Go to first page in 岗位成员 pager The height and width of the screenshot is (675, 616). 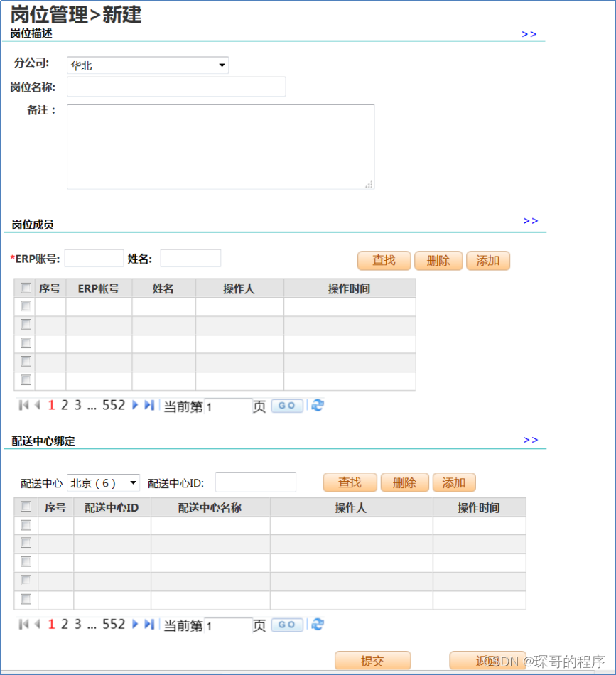pyautogui.click(x=23, y=405)
